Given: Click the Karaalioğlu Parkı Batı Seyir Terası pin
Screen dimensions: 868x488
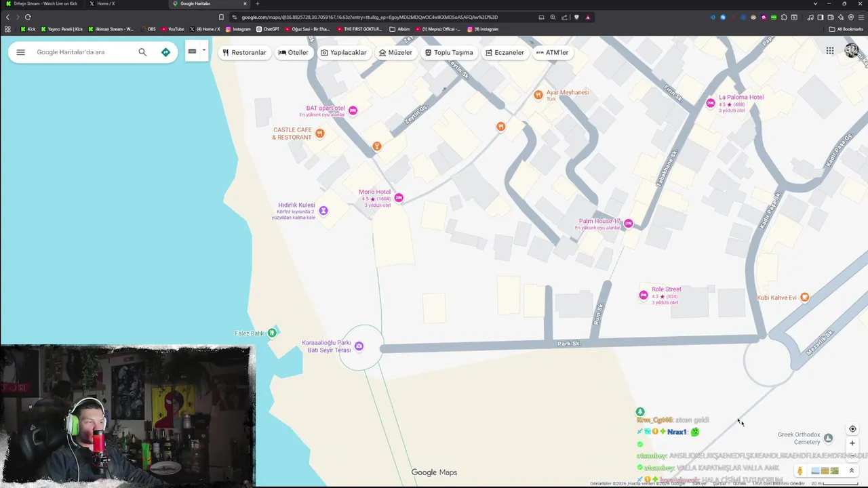Looking at the screenshot, I should (x=359, y=346).
